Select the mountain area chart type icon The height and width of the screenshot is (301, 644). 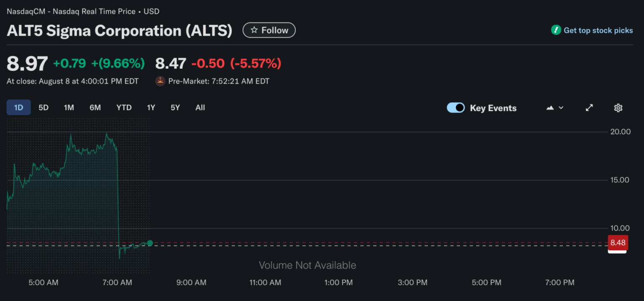pos(550,108)
